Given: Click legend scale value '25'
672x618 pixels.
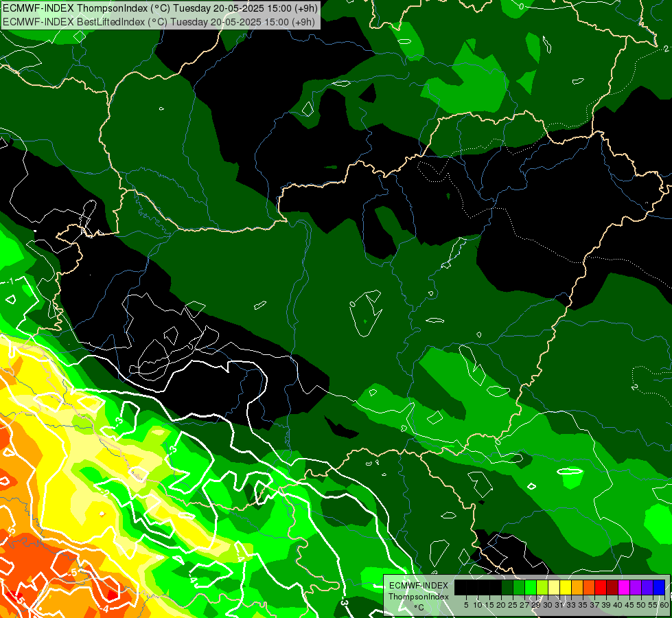Looking at the screenshot, I should [513, 605].
